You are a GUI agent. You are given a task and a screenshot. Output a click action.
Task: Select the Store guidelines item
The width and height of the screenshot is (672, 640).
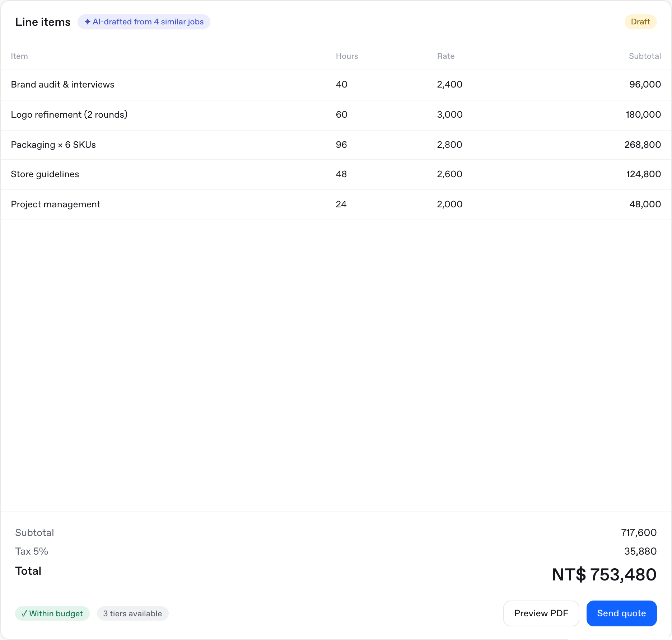pyautogui.click(x=45, y=174)
